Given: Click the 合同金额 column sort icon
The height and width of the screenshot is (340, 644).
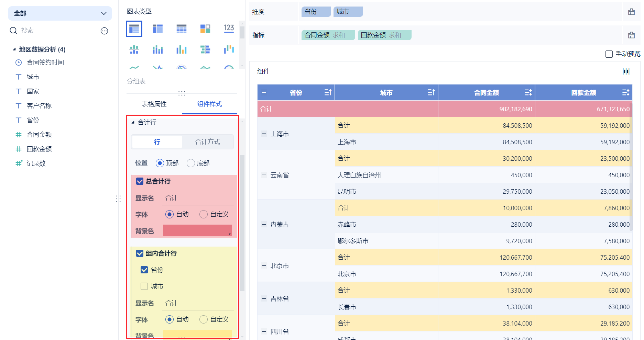Looking at the screenshot, I should [x=528, y=92].
